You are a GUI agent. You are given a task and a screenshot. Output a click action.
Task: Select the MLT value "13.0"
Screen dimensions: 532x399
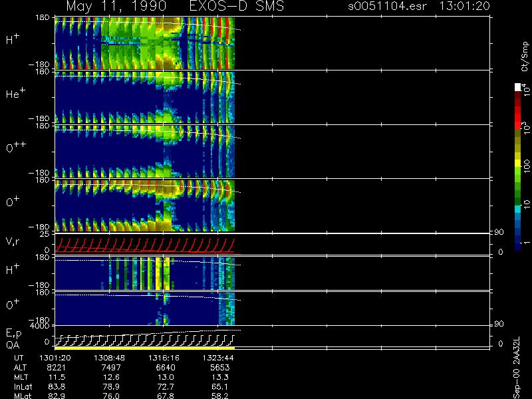pos(165,377)
